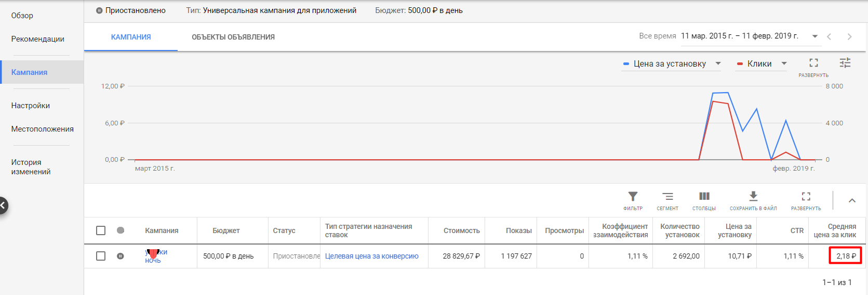The width and height of the screenshot is (868, 295).
Task: Open the date range dropdown arrow
Action: (815, 36)
